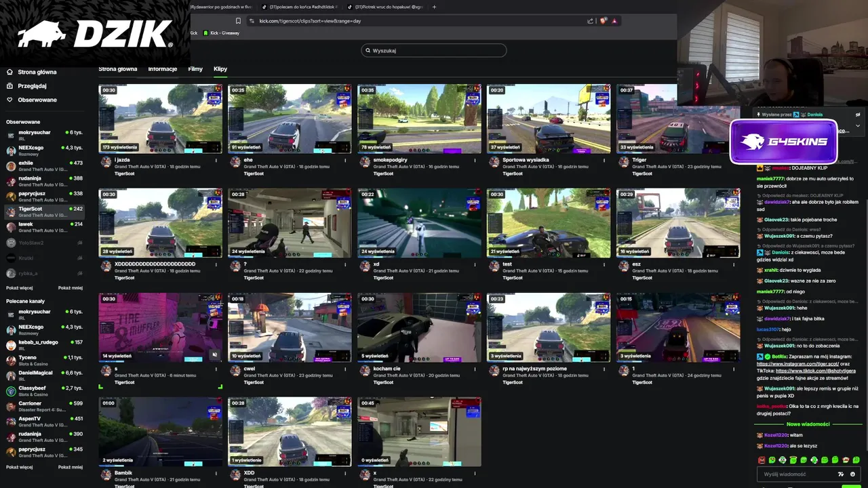
Task: Open options menu for 'rp na najwyższym poziome'
Action: [x=604, y=369]
